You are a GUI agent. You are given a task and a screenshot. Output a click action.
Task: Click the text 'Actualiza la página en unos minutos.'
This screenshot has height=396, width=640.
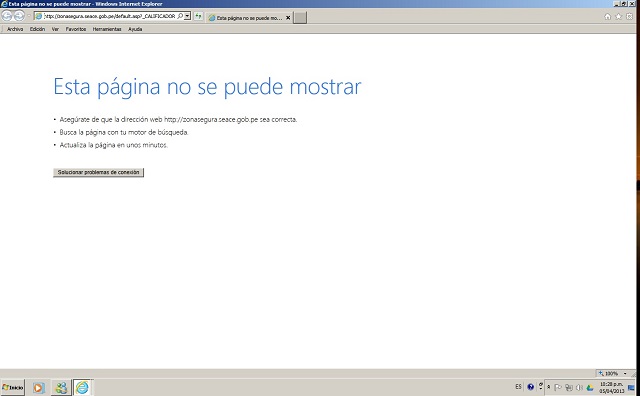pos(113,145)
